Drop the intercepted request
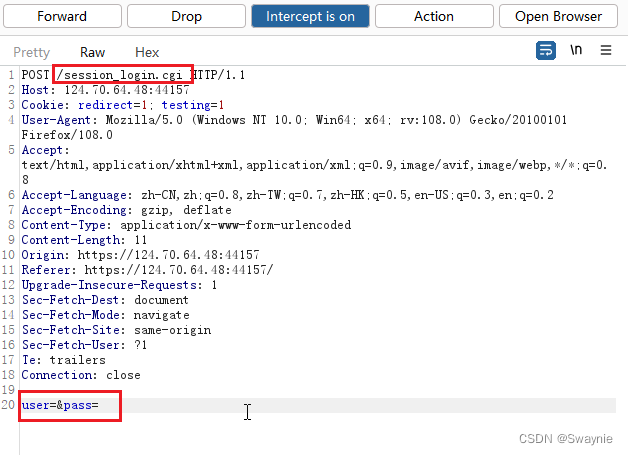The image size is (628, 455). [186, 16]
